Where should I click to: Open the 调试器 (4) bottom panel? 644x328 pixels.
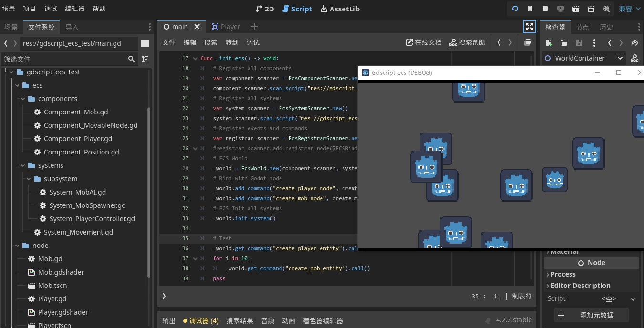(x=201, y=321)
